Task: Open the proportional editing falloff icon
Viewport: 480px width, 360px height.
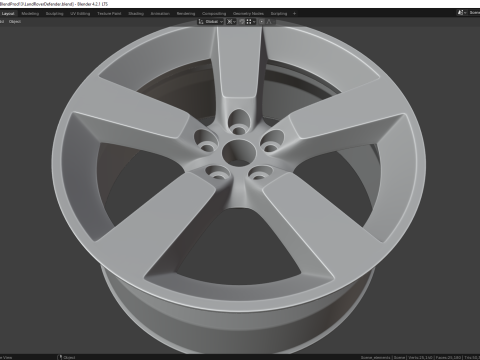Action: pos(270,22)
